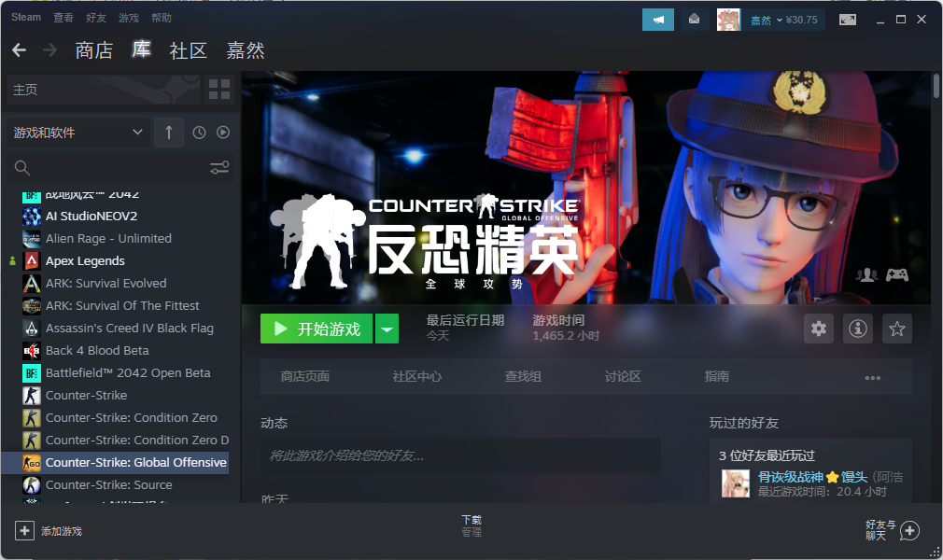Select Assassin's Creed IV Black Flag
This screenshot has width=943, height=560.
click(x=129, y=328)
